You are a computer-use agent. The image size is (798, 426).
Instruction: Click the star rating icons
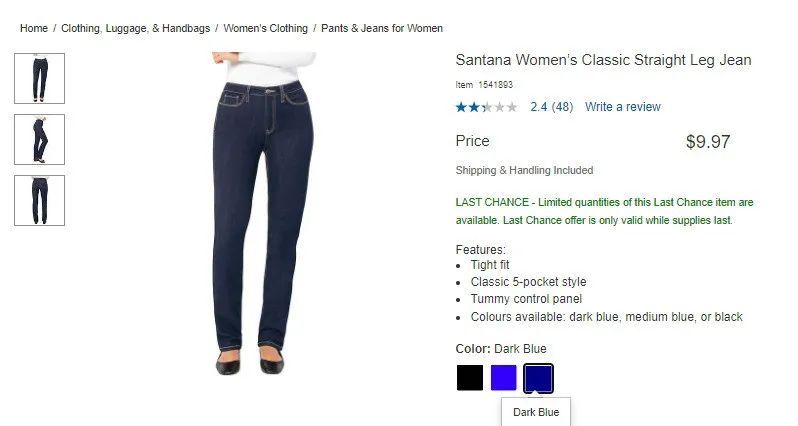point(486,107)
